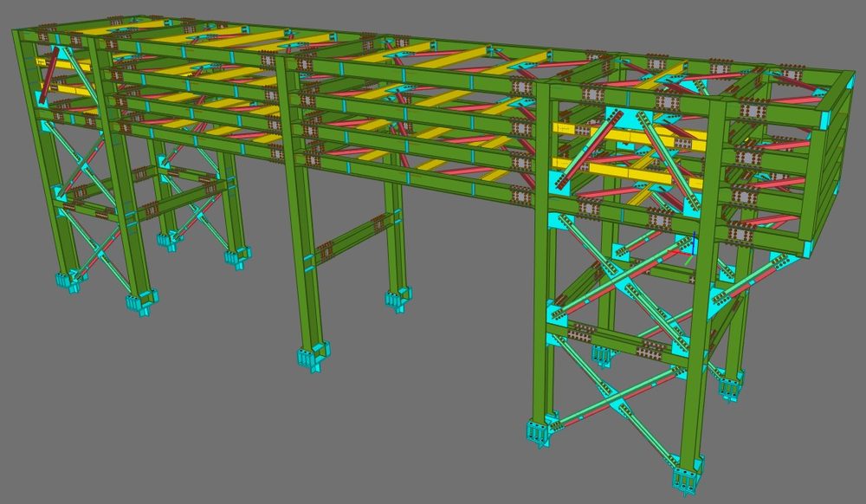This screenshot has height=504, width=866.
Task: Pick the cyan base plate of middle front column
Action: tap(313, 358)
